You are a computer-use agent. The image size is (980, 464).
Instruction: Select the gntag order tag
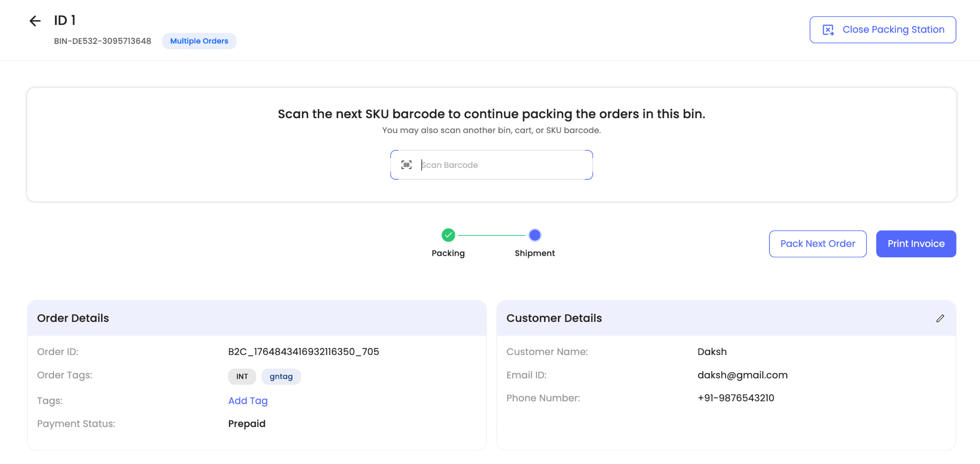281,376
